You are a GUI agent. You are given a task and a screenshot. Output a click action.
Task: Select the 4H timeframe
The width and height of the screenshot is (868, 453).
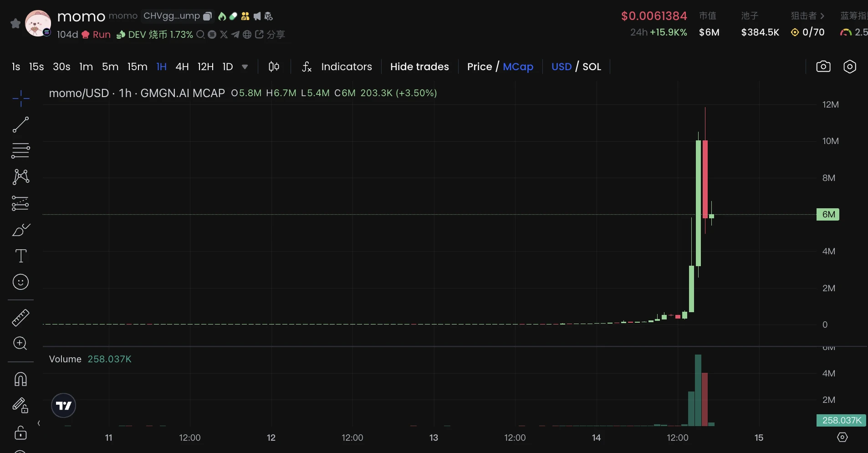coord(182,67)
